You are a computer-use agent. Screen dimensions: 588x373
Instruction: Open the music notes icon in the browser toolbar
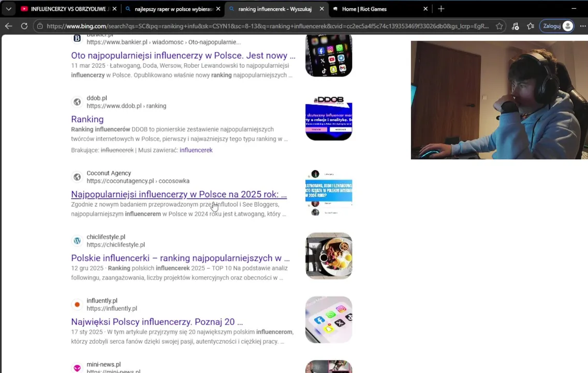pos(515,26)
